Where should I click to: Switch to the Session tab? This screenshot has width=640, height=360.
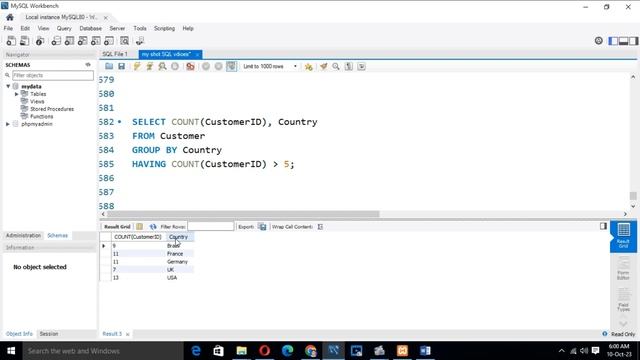[x=49, y=333]
